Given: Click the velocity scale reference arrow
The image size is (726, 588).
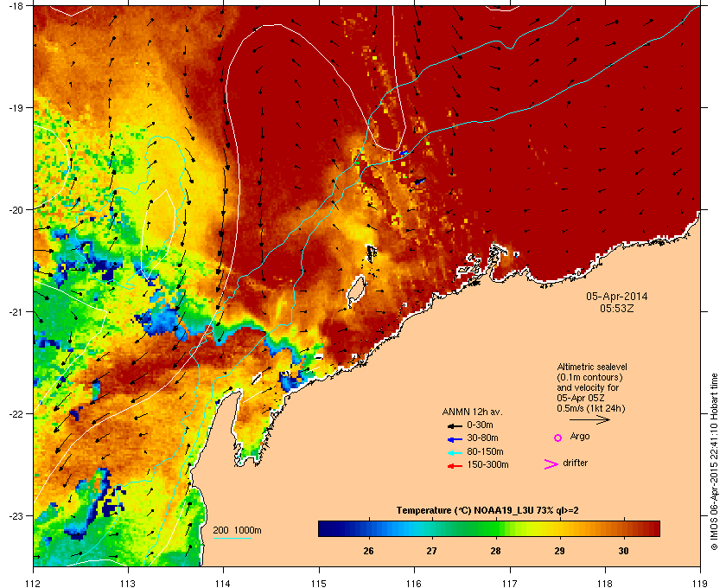Looking at the screenshot, I should pos(589,420).
